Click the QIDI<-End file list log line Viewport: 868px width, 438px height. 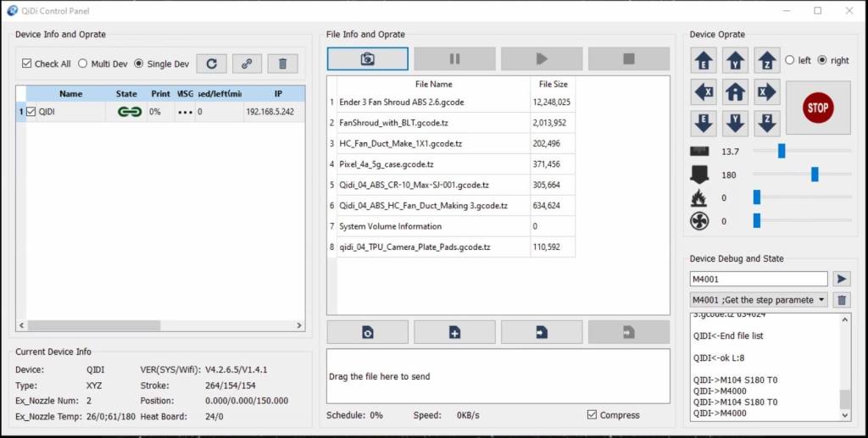728,335
